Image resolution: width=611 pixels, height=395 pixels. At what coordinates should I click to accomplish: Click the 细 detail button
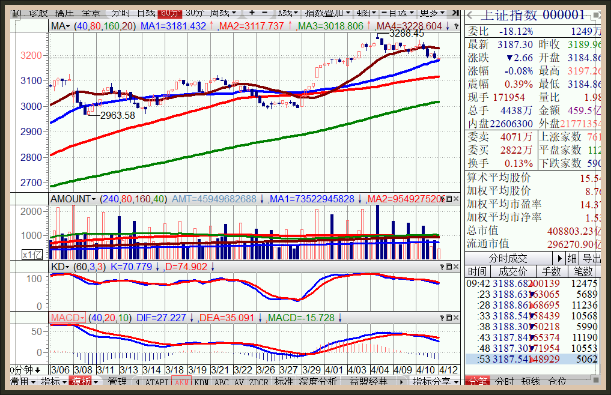[572, 259]
